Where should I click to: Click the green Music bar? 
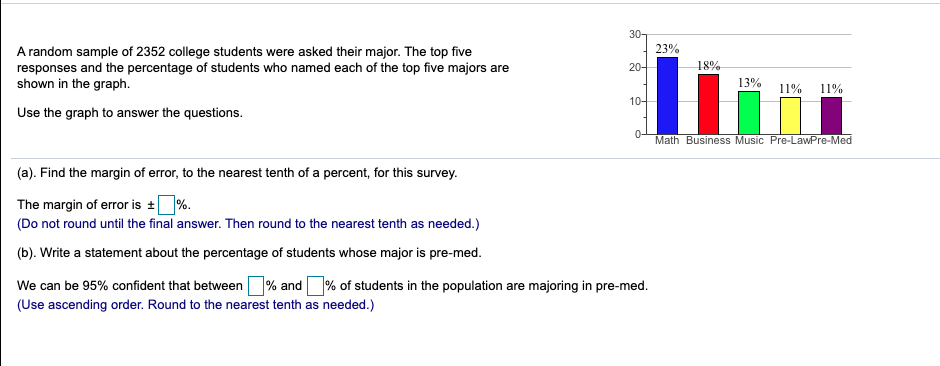click(x=749, y=113)
